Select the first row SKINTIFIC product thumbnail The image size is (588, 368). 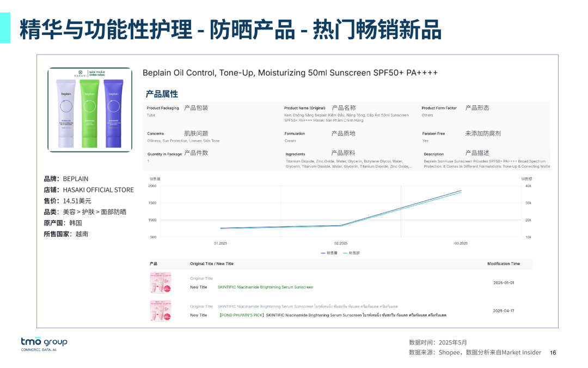pos(161,283)
